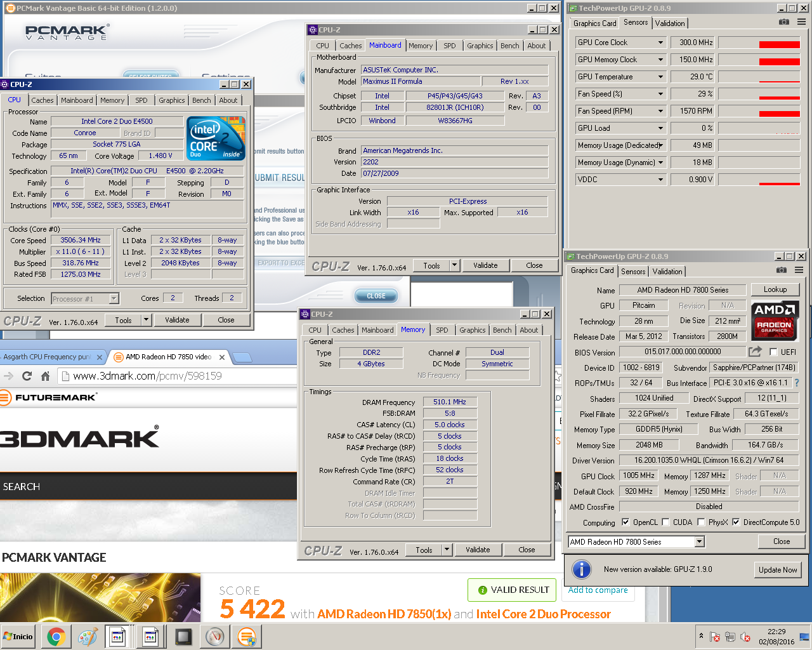Viewport: 812px width, 650px height.
Task: Show hidden system tray icons arrow
Action: pyautogui.click(x=701, y=635)
